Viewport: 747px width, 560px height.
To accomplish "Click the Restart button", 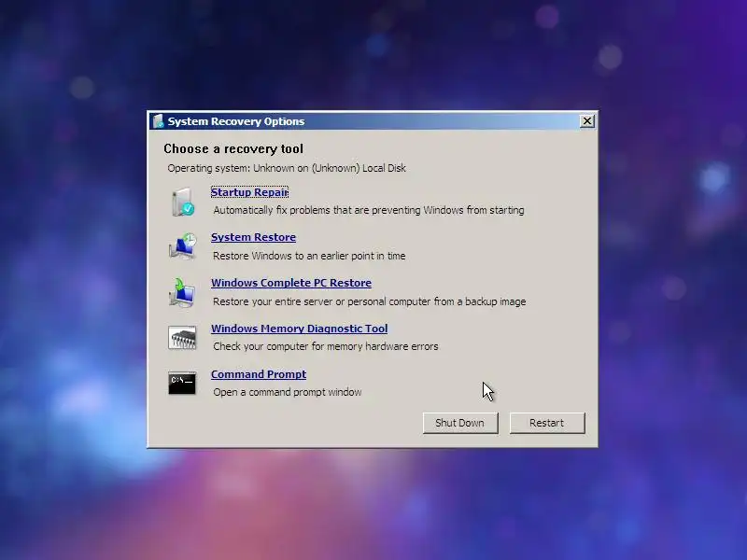I will pyautogui.click(x=547, y=423).
